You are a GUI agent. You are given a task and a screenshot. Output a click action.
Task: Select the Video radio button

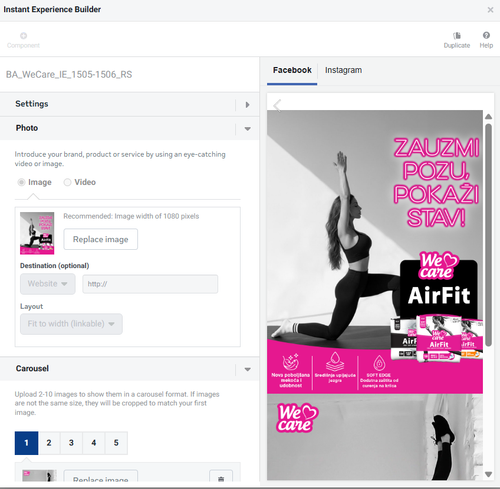pos(67,182)
